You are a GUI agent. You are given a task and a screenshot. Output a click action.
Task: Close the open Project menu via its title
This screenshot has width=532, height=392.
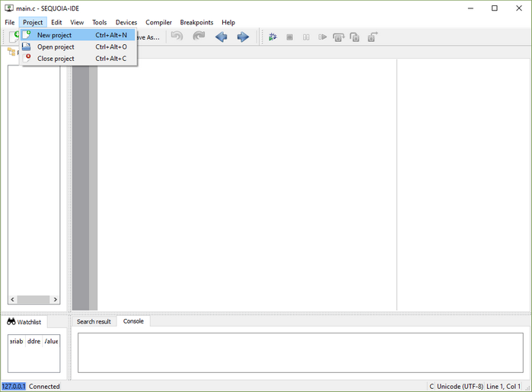pyautogui.click(x=33, y=22)
